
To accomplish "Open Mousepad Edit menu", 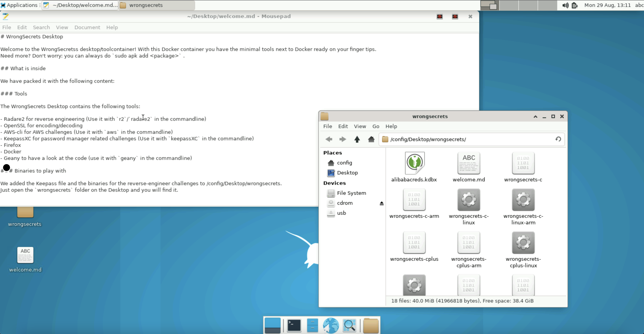I will click(x=22, y=27).
